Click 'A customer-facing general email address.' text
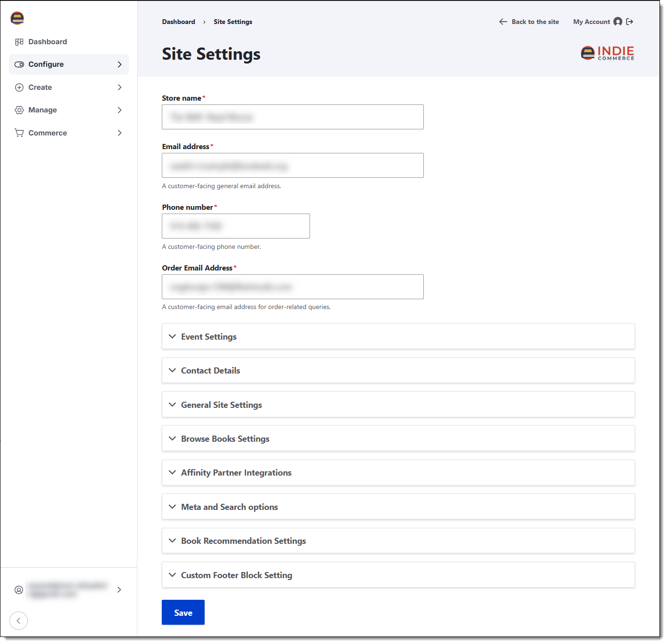Screen dimensions: 667x644 (222, 186)
